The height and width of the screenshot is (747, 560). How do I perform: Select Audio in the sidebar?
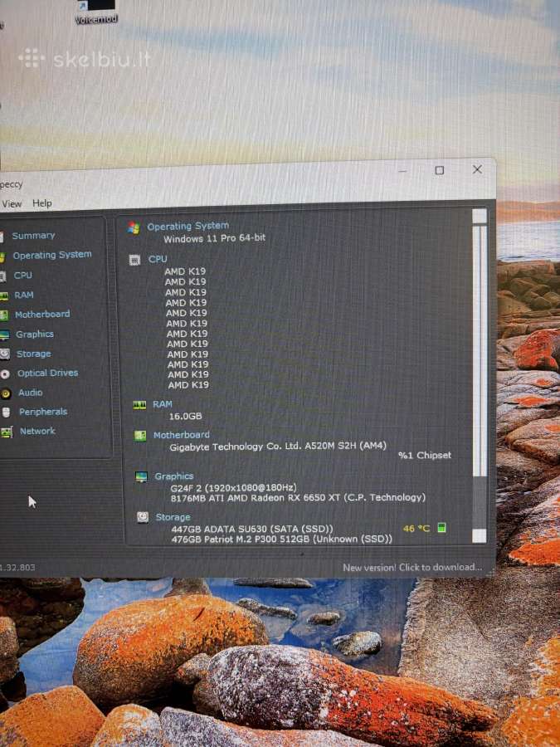click(31, 392)
